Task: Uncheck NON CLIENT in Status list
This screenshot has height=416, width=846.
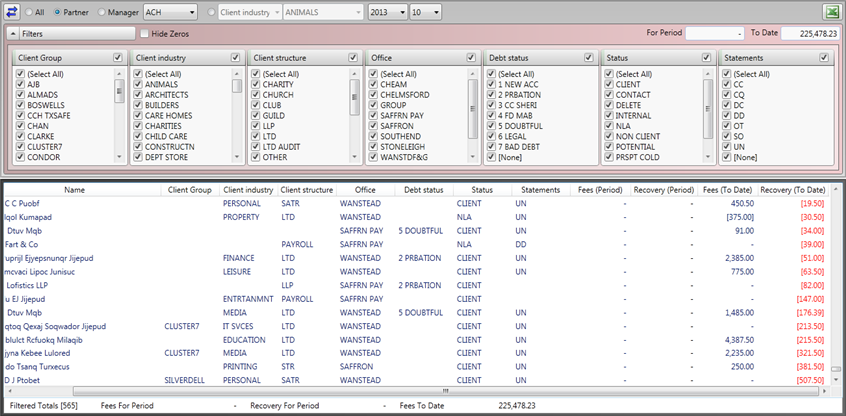Action: point(609,137)
